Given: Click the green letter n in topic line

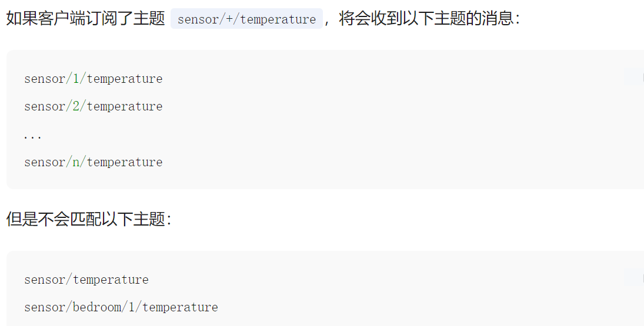Looking at the screenshot, I should (76, 162).
